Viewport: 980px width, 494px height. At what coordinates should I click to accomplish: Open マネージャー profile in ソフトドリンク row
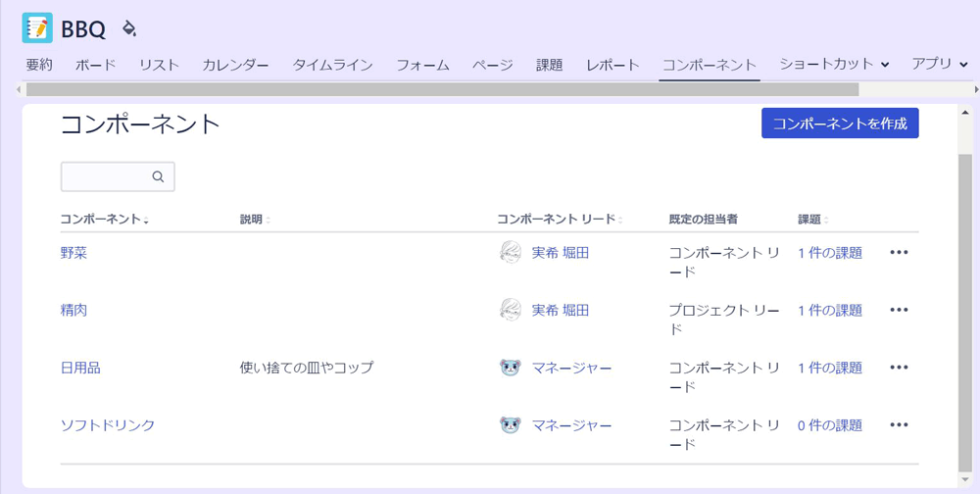(x=572, y=425)
